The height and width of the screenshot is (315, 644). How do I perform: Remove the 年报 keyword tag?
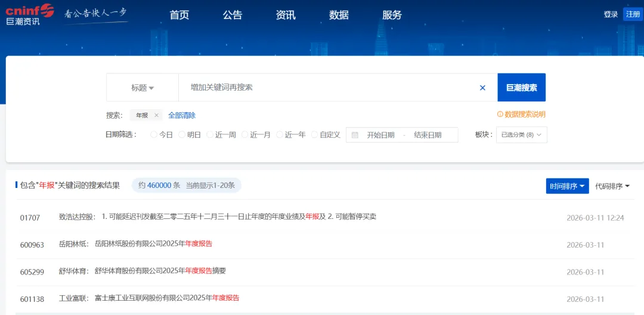click(156, 115)
